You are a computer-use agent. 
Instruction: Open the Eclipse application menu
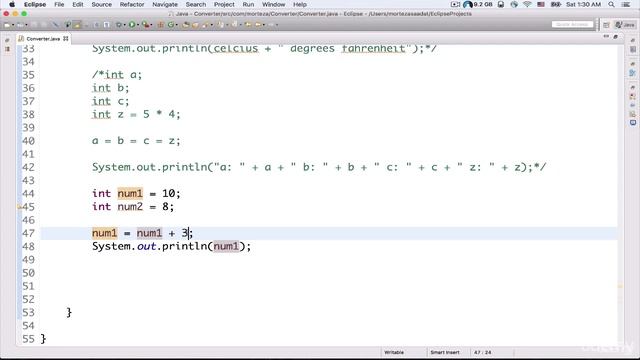coord(35,4)
